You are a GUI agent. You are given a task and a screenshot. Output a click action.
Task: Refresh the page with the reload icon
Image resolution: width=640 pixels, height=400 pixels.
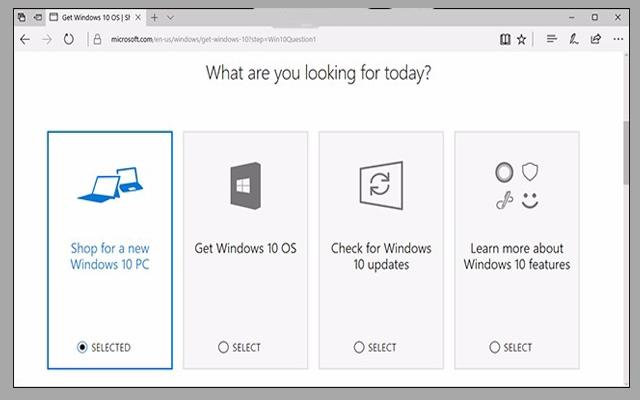[x=69, y=40]
